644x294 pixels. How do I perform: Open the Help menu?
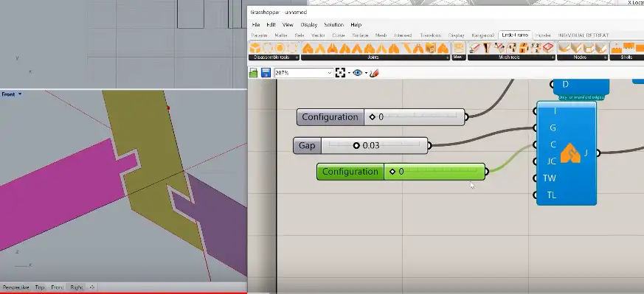point(356,24)
